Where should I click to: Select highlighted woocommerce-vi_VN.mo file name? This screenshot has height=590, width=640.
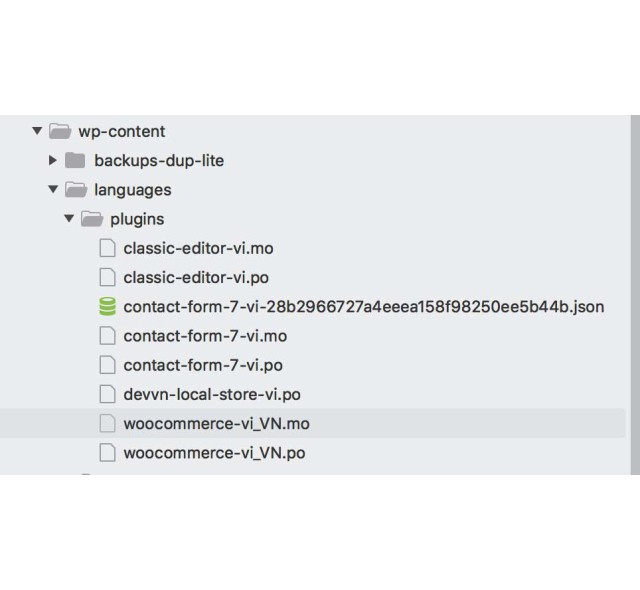(x=217, y=424)
